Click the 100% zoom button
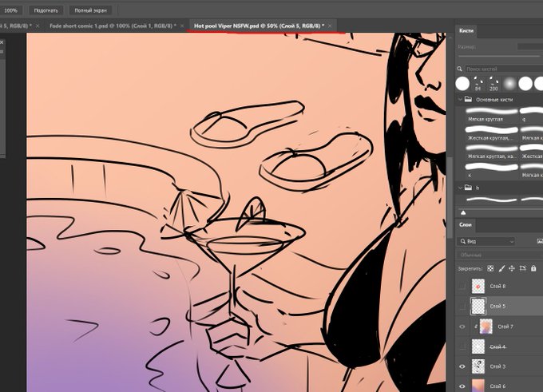Viewport: 543px width, 392px height. coord(10,10)
